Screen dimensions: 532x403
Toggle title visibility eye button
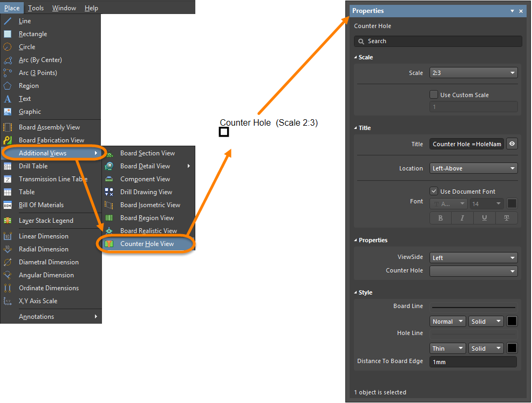click(x=511, y=144)
